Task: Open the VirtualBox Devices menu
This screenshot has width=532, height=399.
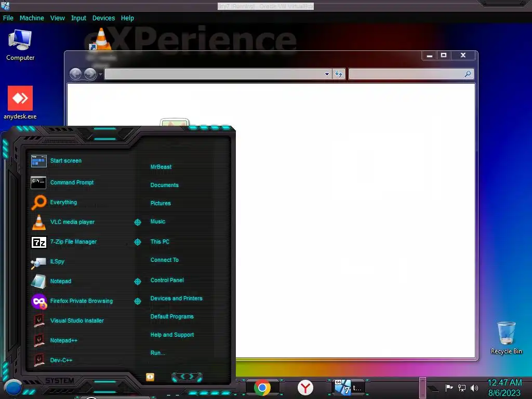Action: pos(103,18)
